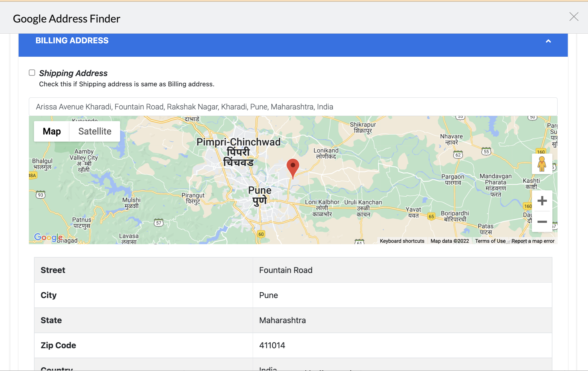Click the Report a map error link
Image resolution: width=588 pixels, height=371 pixels.
coord(533,241)
